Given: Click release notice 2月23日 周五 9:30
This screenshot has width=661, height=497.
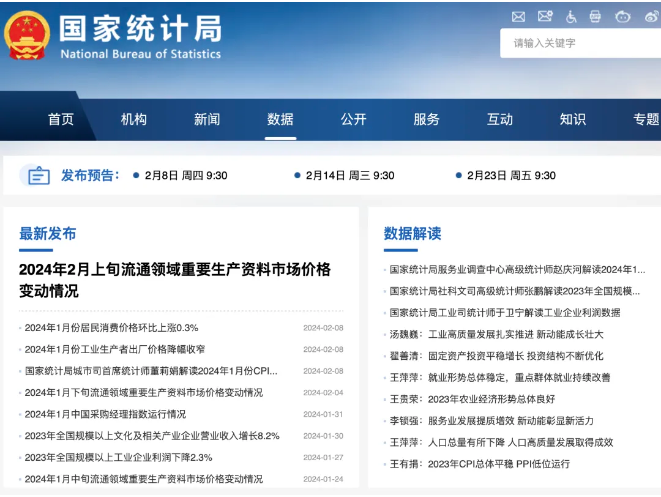Looking at the screenshot, I should click(x=511, y=175).
